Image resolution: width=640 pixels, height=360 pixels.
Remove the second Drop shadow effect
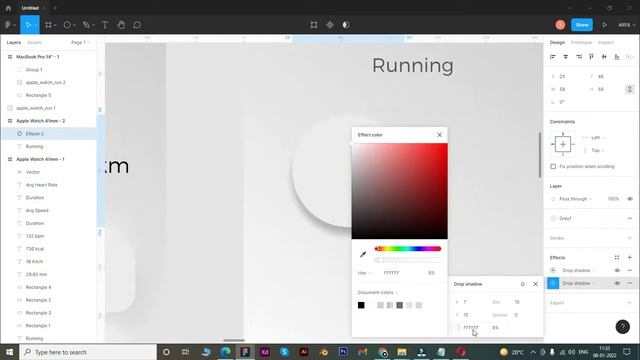[630, 283]
